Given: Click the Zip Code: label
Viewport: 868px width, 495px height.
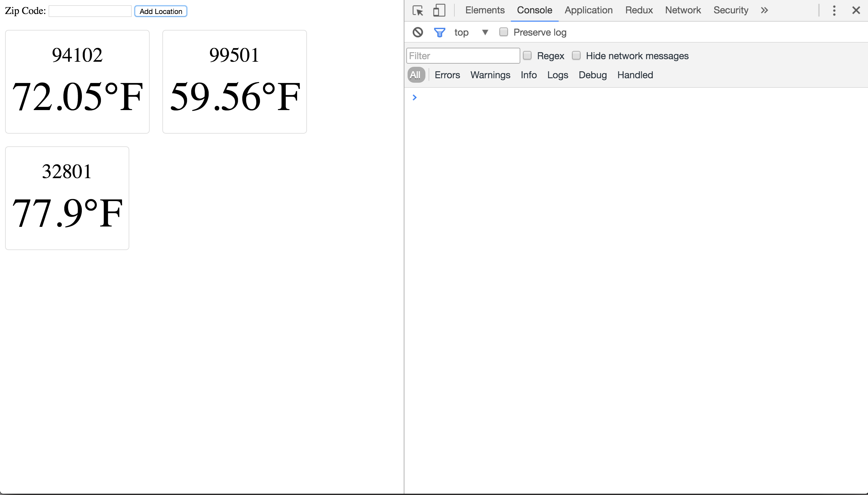Looking at the screenshot, I should coord(25,11).
